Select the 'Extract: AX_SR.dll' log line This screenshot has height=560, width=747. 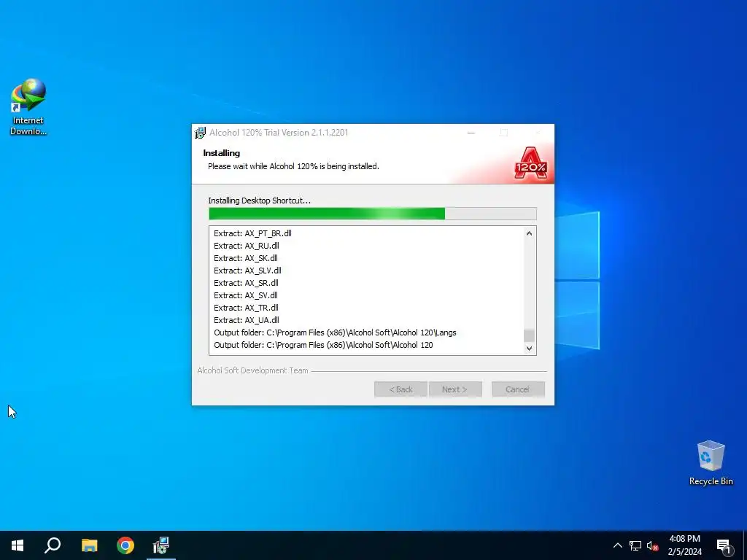(246, 283)
